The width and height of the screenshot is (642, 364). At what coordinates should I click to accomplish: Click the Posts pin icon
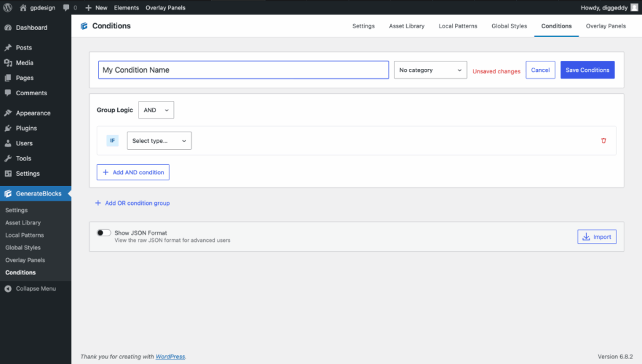(8, 48)
